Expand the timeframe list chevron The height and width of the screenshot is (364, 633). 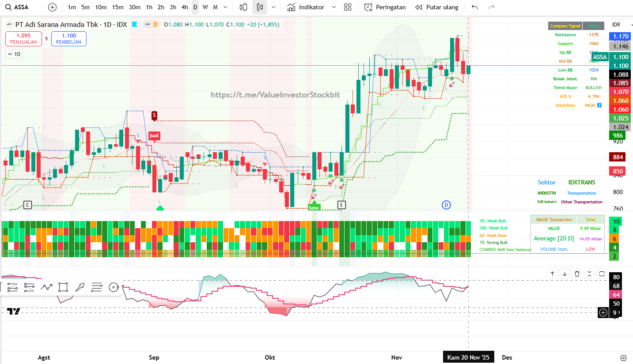coord(226,7)
